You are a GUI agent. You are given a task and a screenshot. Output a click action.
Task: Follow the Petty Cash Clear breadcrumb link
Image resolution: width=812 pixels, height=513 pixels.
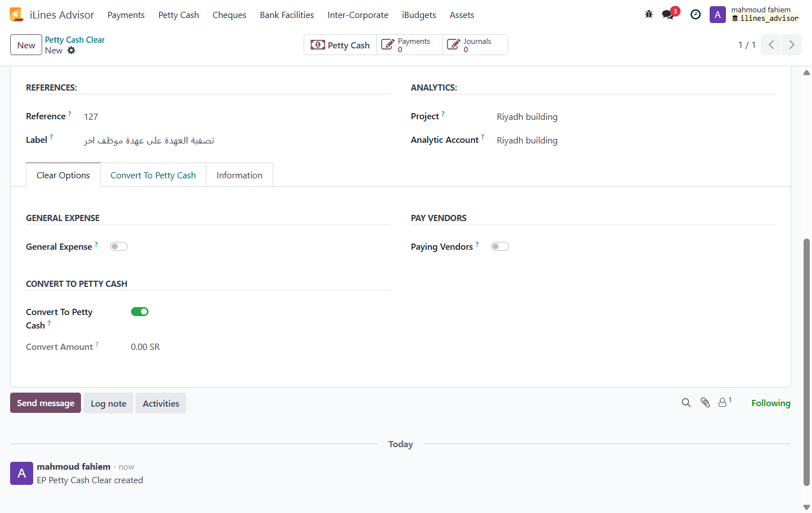[75, 40]
